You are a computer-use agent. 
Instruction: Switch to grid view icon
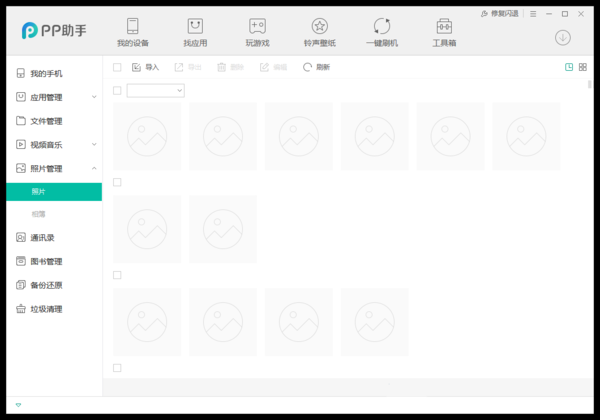click(583, 67)
